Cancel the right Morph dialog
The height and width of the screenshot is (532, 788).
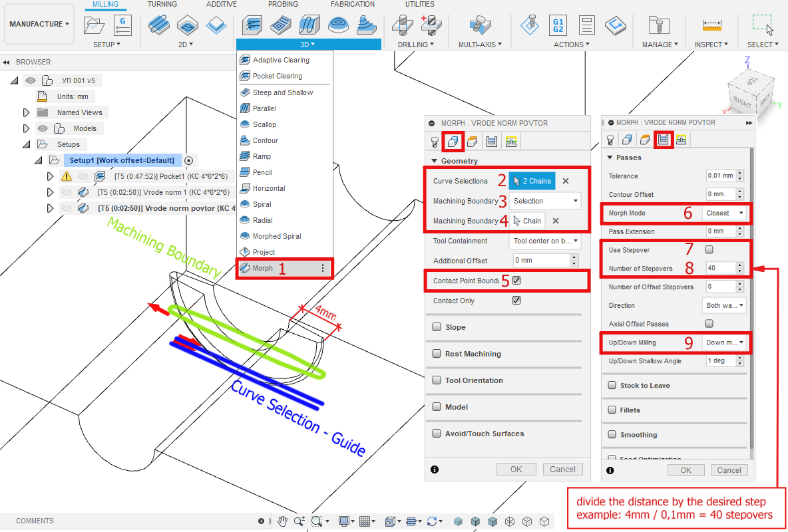pyautogui.click(x=729, y=470)
